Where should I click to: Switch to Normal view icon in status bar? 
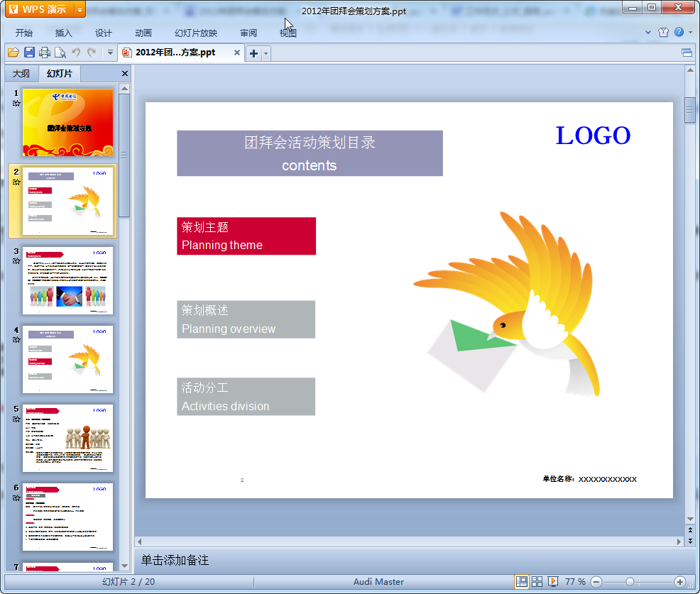pyautogui.click(x=521, y=581)
